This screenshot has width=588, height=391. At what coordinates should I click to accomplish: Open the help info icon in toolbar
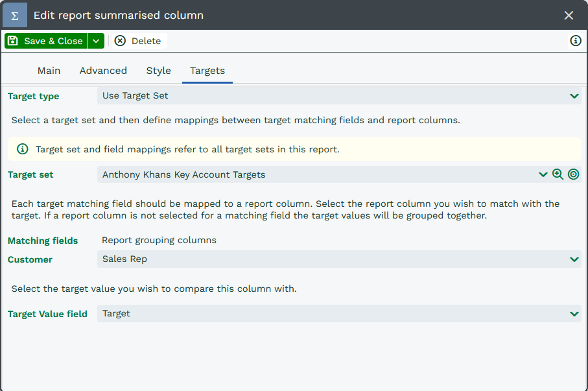tap(575, 41)
